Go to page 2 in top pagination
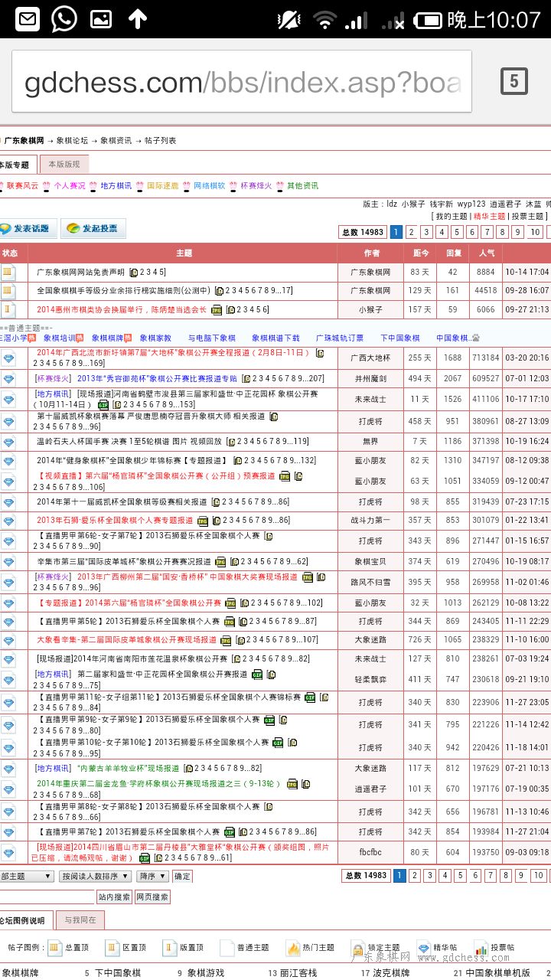551x980 pixels. coord(411,233)
